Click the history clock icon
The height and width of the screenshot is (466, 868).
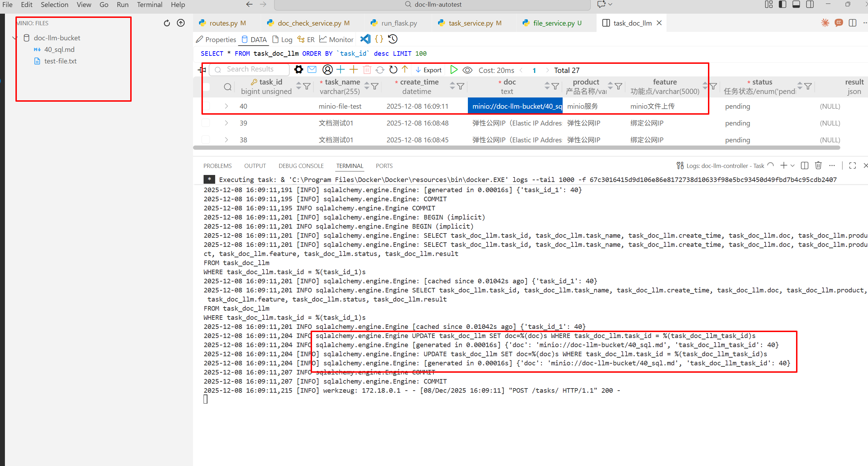click(393, 39)
